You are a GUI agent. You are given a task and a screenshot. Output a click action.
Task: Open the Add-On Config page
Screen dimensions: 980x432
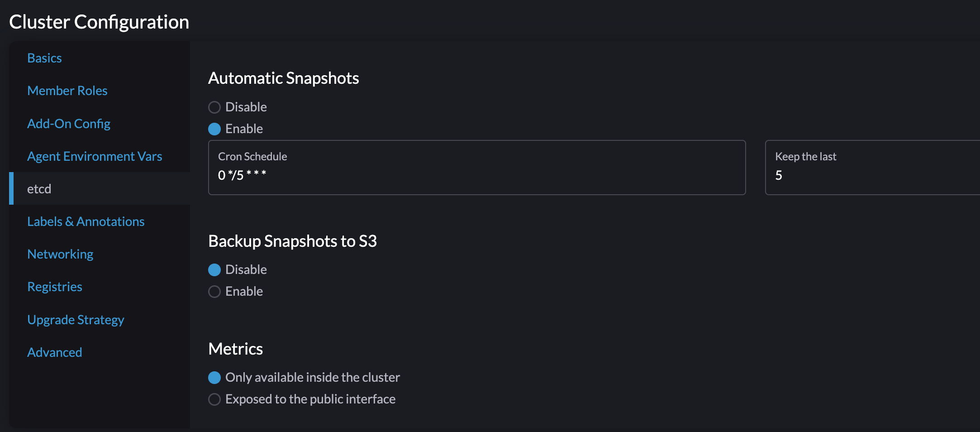tap(69, 123)
